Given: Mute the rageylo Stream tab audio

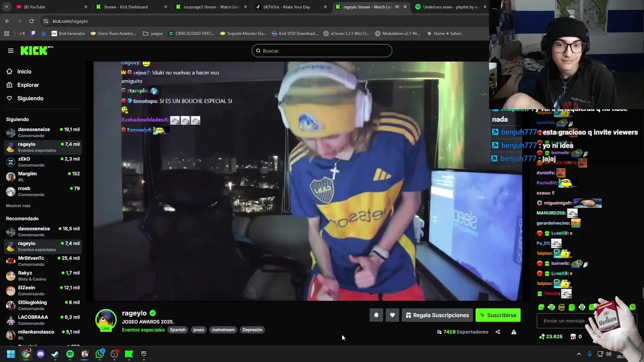Looking at the screenshot, I should point(397,7).
